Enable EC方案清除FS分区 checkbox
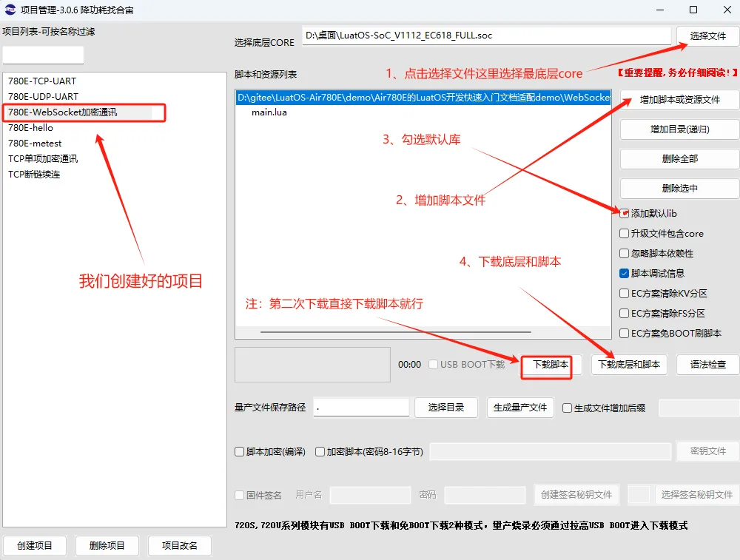 [x=624, y=313]
